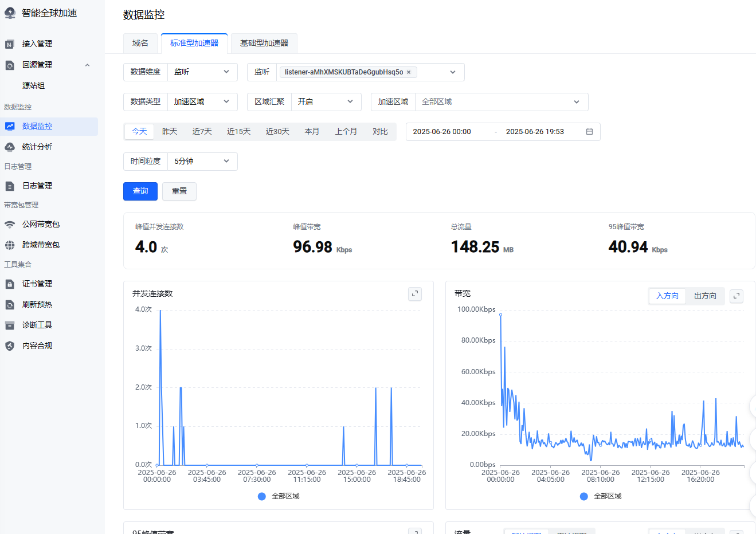756x534 pixels.
Task: Open the date range picker field
Action: pos(502,132)
